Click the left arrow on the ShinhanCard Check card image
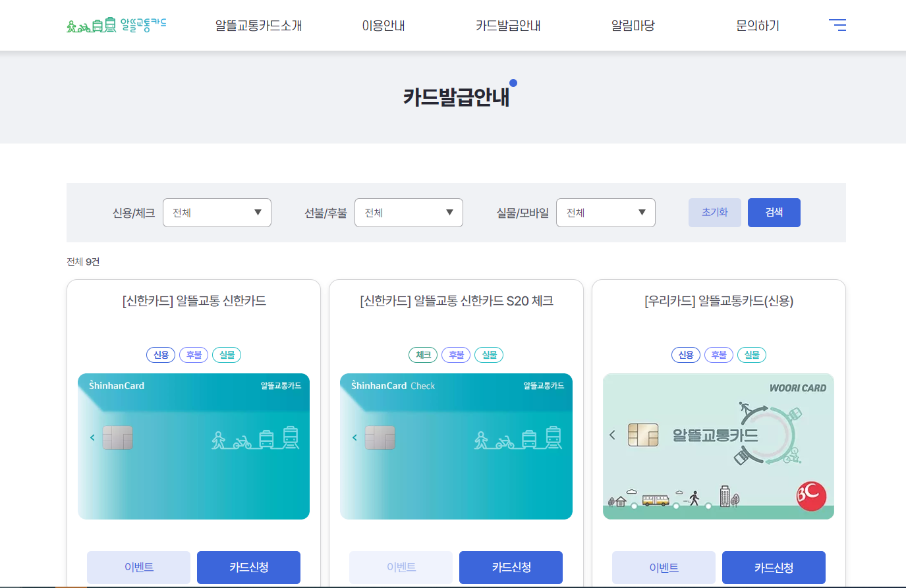The image size is (906, 588). [354, 437]
